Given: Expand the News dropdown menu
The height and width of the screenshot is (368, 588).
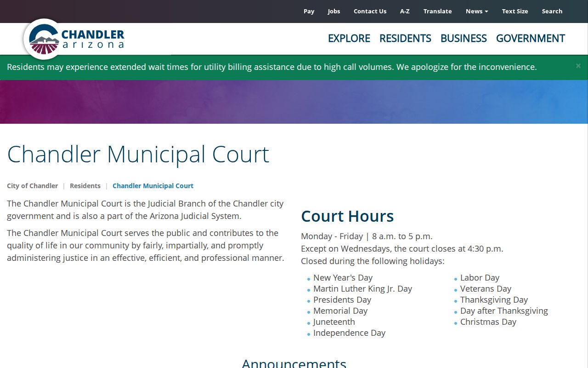Looking at the screenshot, I should [477, 11].
